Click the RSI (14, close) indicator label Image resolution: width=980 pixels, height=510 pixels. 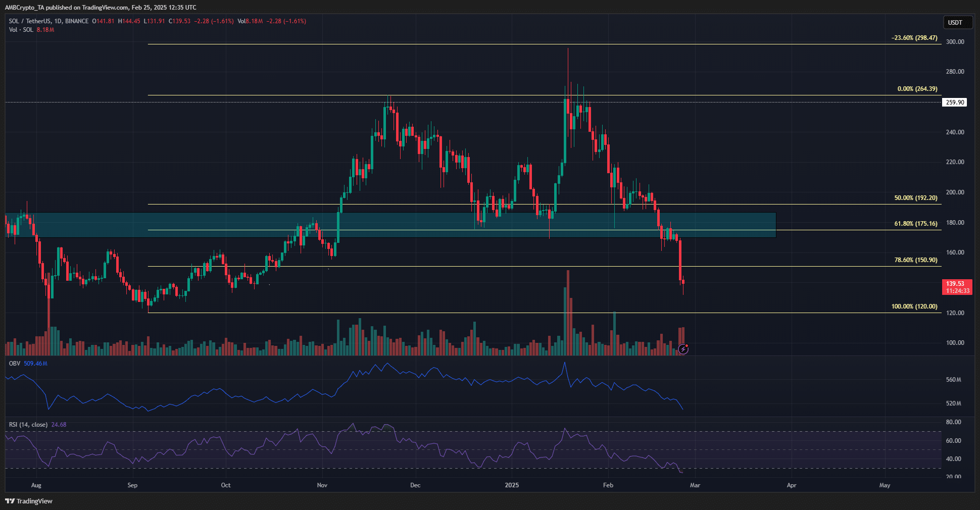(x=28, y=425)
